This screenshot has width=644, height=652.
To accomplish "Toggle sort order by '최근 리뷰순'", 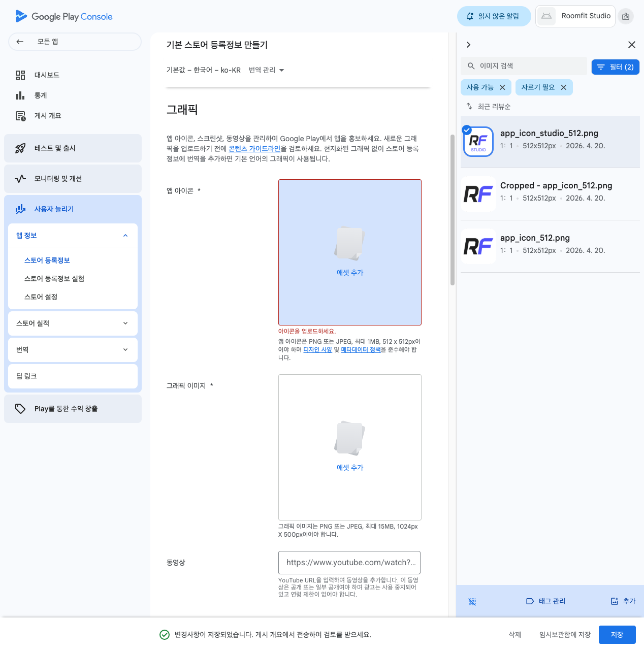I will pos(488,107).
